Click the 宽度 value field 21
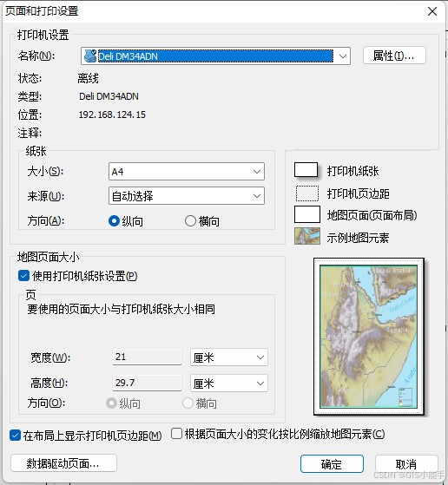 click(x=147, y=357)
